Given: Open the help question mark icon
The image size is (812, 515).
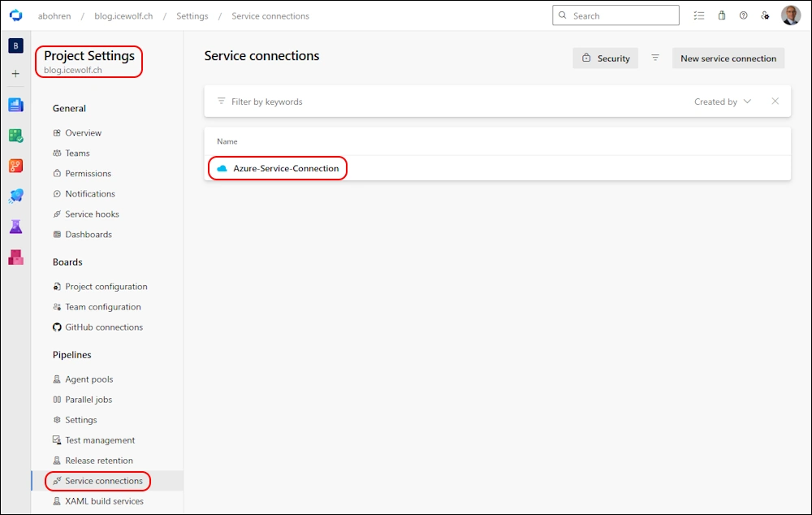Looking at the screenshot, I should 743,15.
